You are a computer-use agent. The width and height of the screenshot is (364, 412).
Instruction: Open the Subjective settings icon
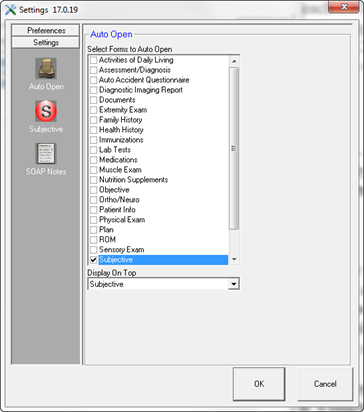(x=46, y=111)
